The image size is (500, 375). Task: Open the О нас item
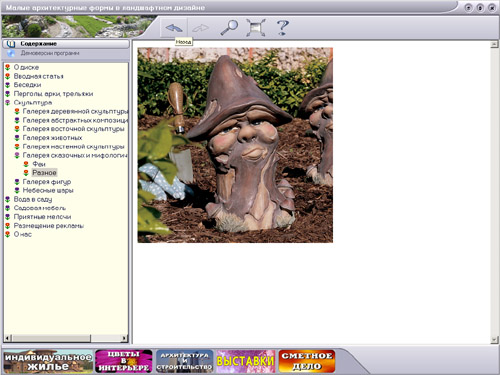click(x=22, y=234)
